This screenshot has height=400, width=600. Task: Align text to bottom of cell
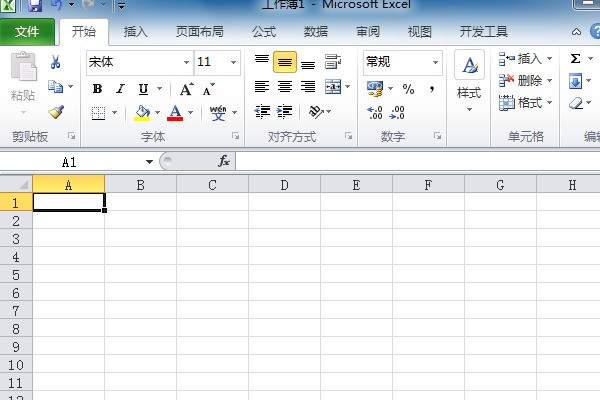coord(308,64)
